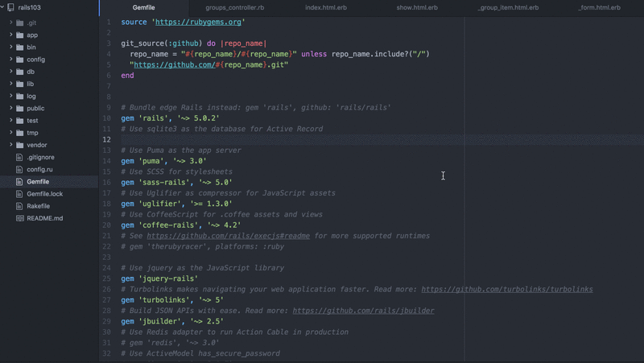The image size is (644, 363).
Task: Open the rails/execjs#readme link
Action: point(229,236)
